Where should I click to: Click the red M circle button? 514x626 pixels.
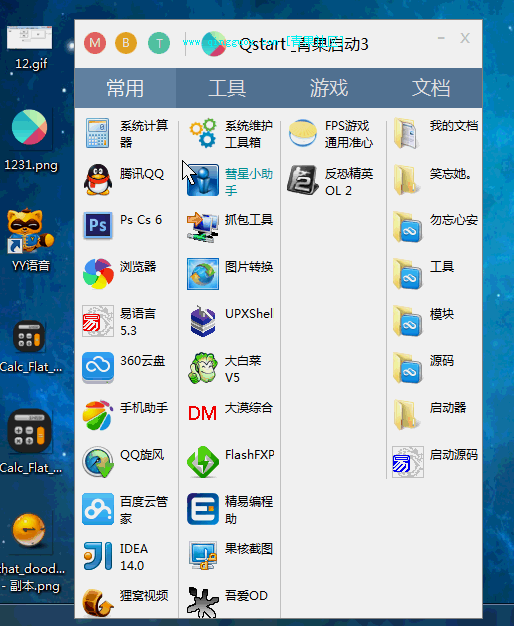click(95, 43)
